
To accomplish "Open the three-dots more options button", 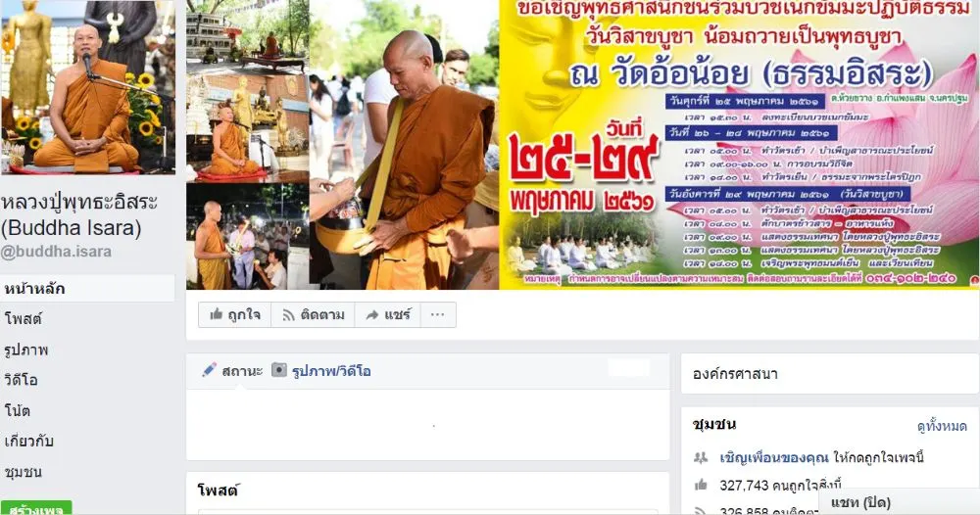I will point(437,314).
